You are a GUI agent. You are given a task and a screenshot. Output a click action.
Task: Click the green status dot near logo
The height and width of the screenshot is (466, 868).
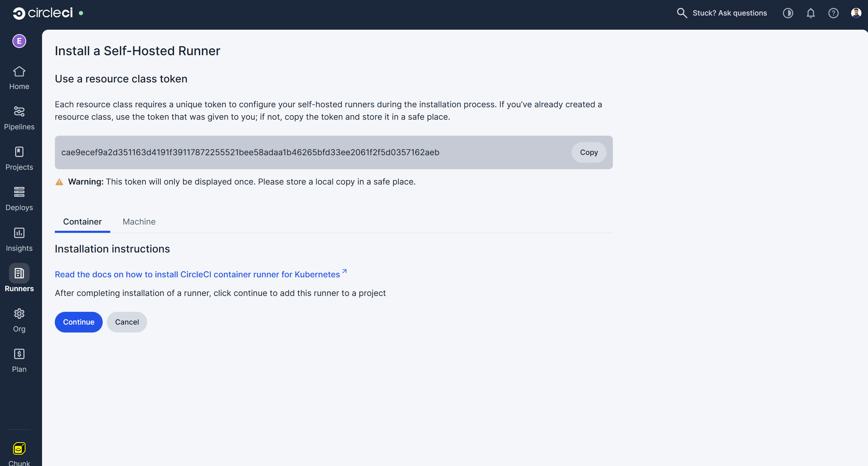[81, 13]
